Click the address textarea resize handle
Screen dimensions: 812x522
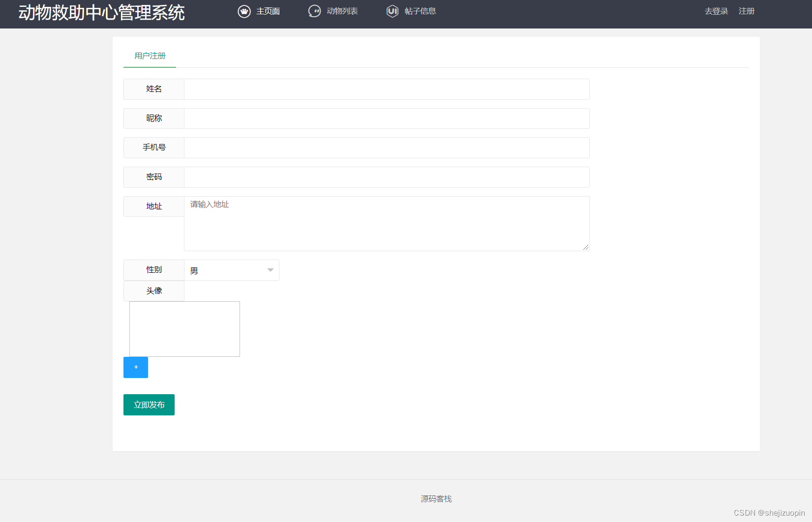click(586, 247)
